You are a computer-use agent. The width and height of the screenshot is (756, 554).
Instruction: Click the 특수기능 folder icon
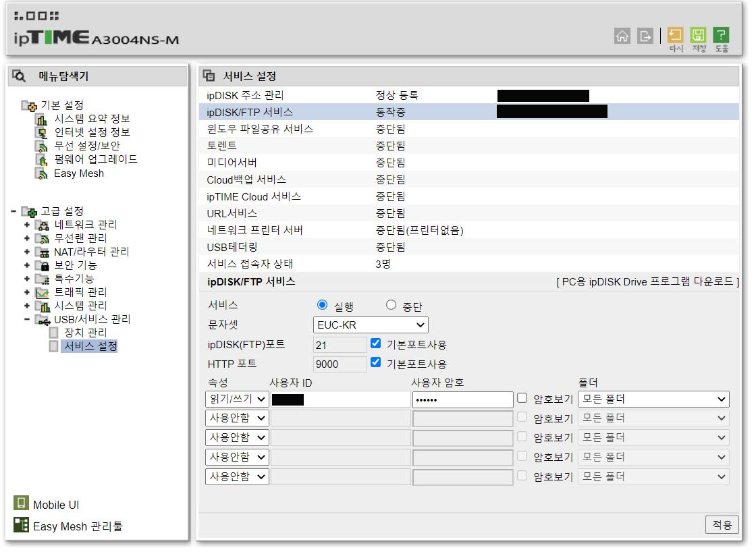pos(43,279)
